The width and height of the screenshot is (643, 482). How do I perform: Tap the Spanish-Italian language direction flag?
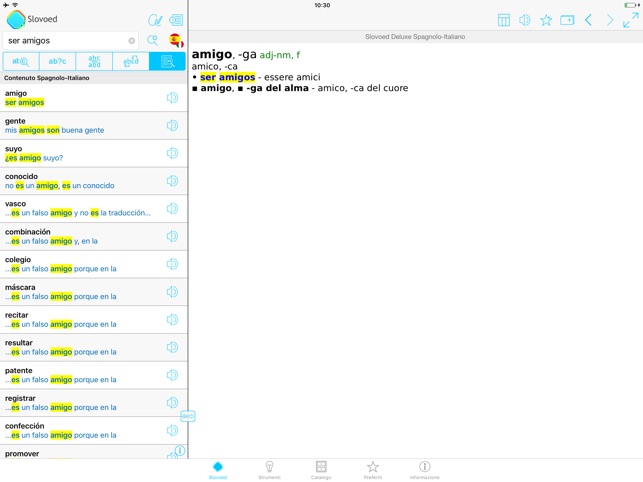coord(175,41)
